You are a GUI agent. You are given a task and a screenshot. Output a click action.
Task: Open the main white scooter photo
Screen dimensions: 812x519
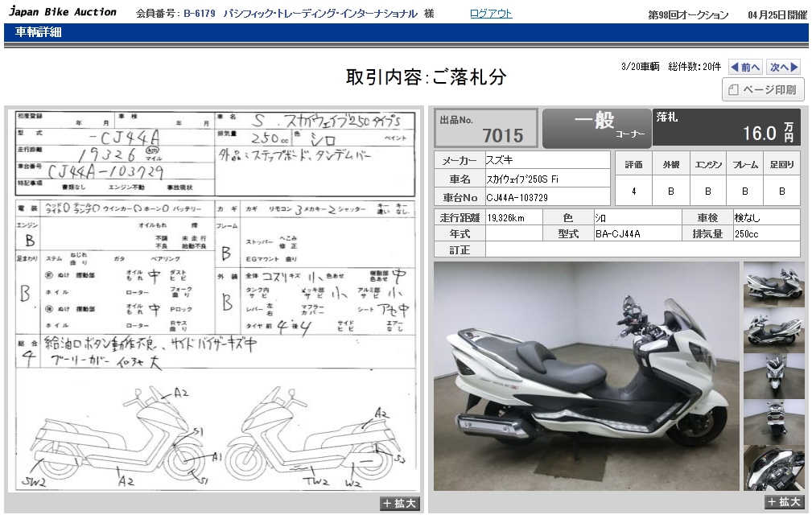(x=586, y=376)
